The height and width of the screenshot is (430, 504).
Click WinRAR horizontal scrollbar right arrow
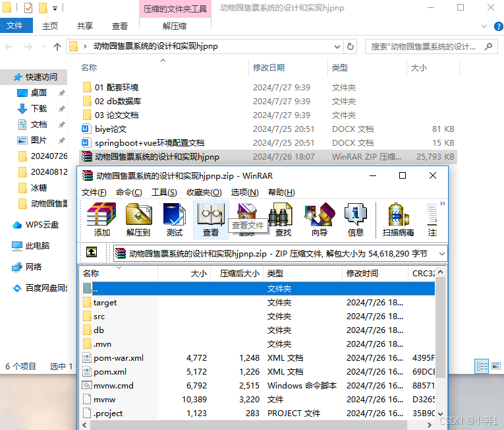pos(429,425)
